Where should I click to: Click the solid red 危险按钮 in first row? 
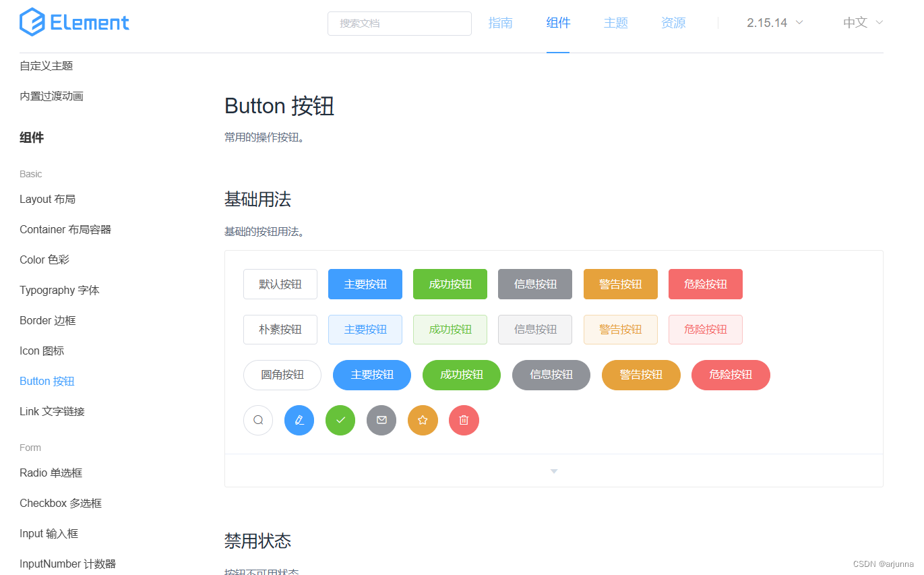coord(706,284)
